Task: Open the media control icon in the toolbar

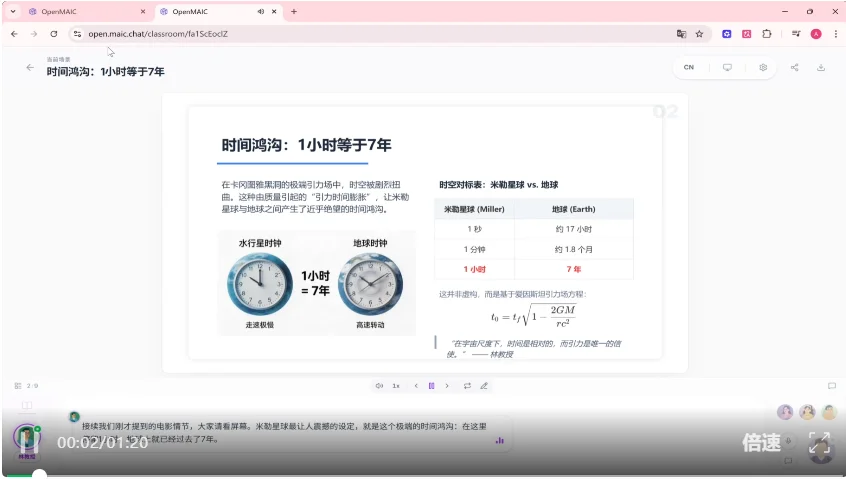Action: (x=796, y=33)
